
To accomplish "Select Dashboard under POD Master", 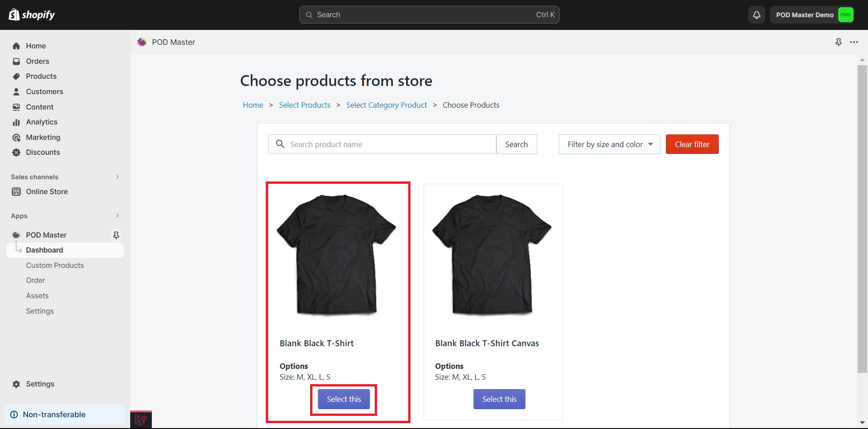I will point(65,250).
